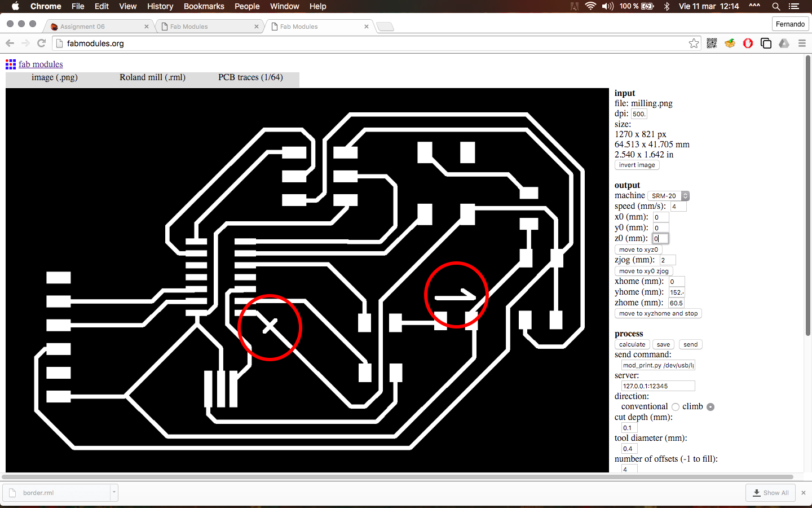812x508 pixels.
Task: Open the Bookmarks menu
Action: click(204, 6)
